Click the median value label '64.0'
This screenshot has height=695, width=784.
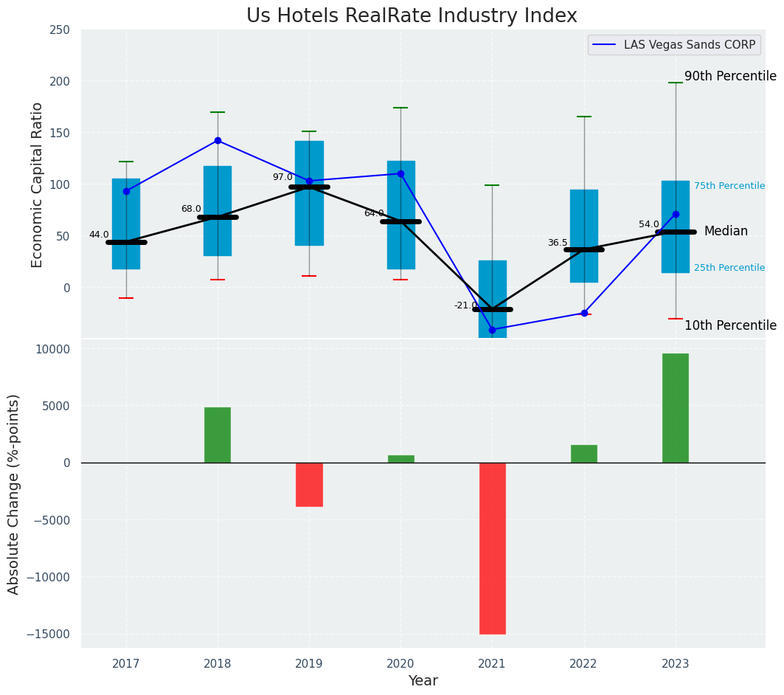pyautogui.click(x=374, y=213)
